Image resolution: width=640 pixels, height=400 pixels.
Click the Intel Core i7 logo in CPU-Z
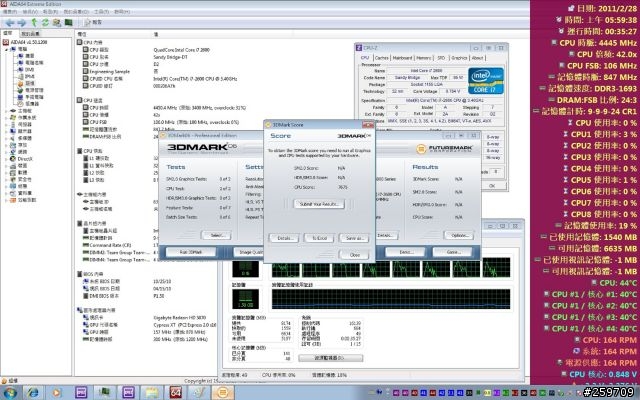pos(486,80)
